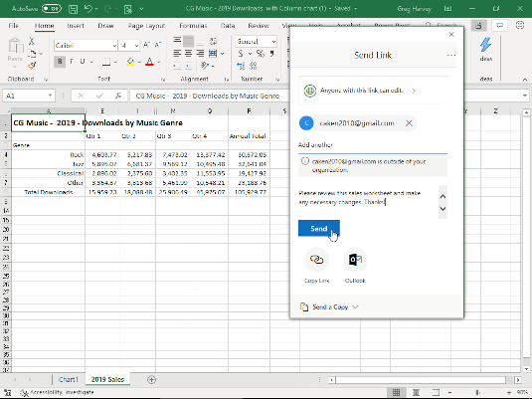Viewport: 532px width, 399px height.
Task: Open the yellow fill color button
Action: click(x=130, y=62)
